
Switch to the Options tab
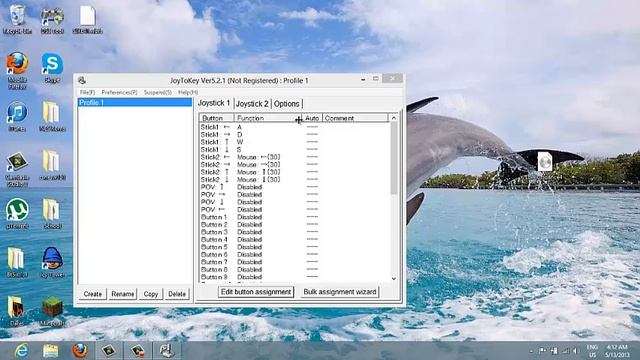(x=287, y=104)
